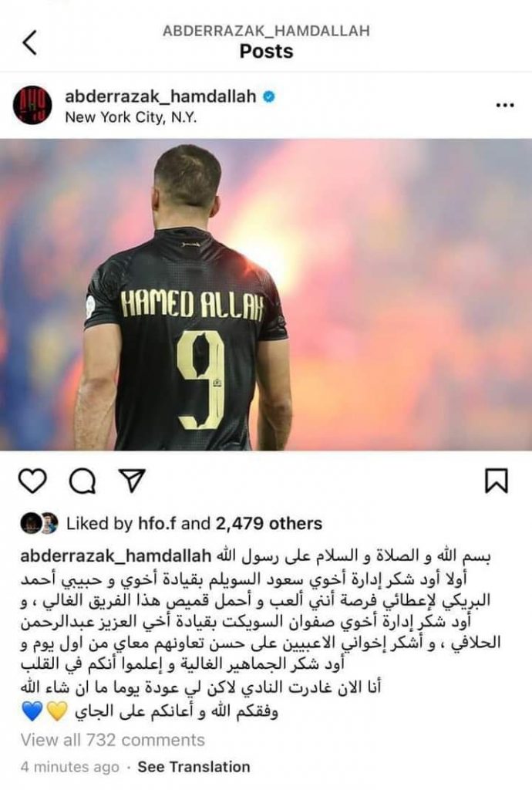Tap the abderrazak_hamdallah profile picture
532x790 pixels.
coord(32,105)
